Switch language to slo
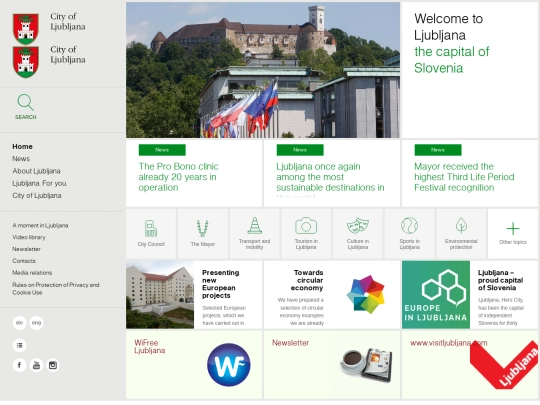 tap(19, 323)
